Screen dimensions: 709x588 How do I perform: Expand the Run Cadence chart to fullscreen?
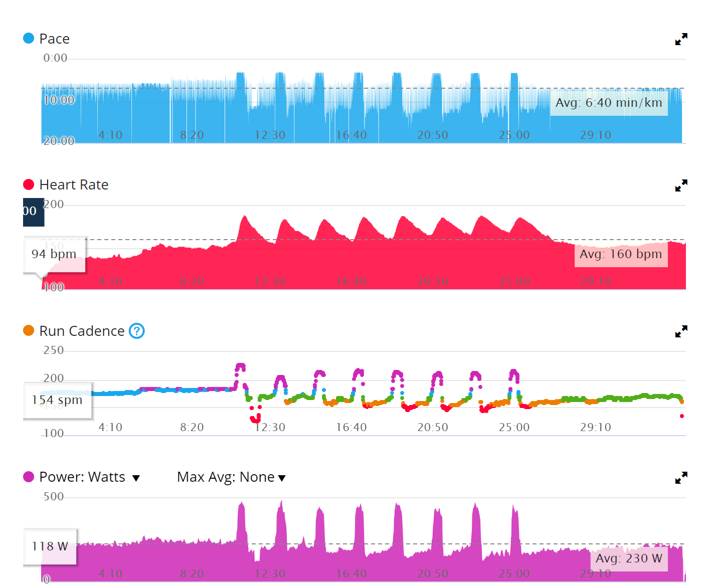click(681, 331)
